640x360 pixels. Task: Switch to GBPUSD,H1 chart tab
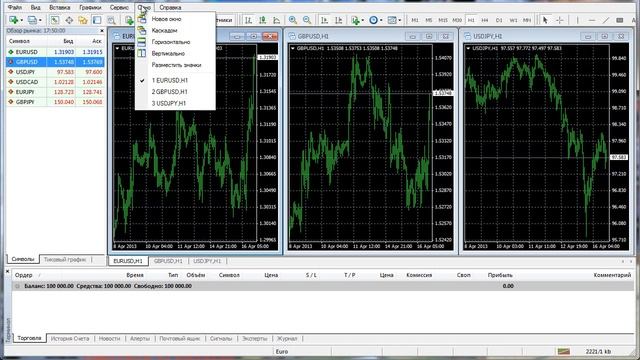point(168,261)
